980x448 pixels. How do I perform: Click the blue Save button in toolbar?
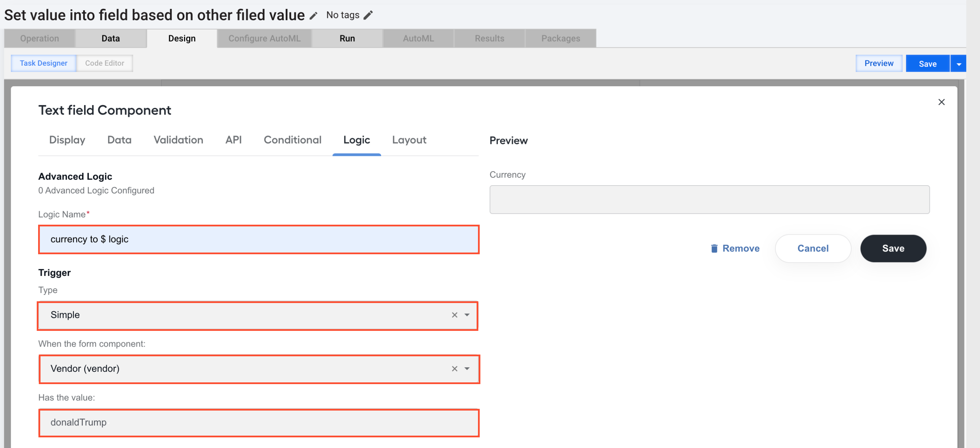tap(927, 64)
